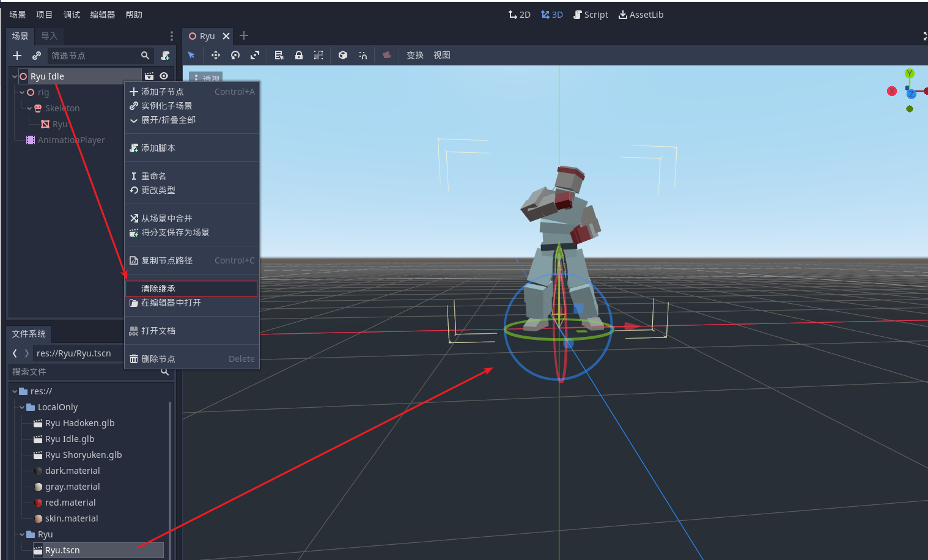Viewport: 928px width, 560px height.
Task: Choose 实例化子场景 from context menu
Action: tap(192, 106)
